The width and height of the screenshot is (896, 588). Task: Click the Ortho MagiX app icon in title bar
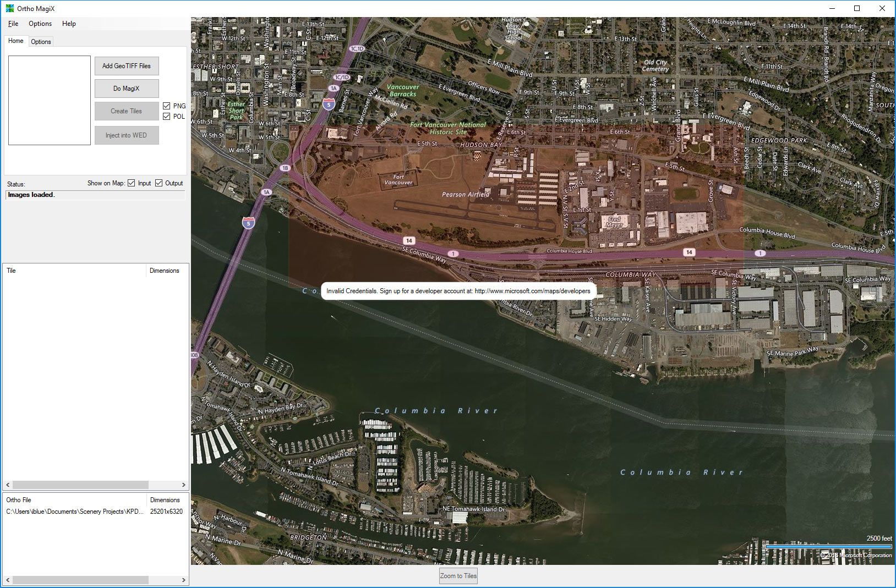point(9,8)
